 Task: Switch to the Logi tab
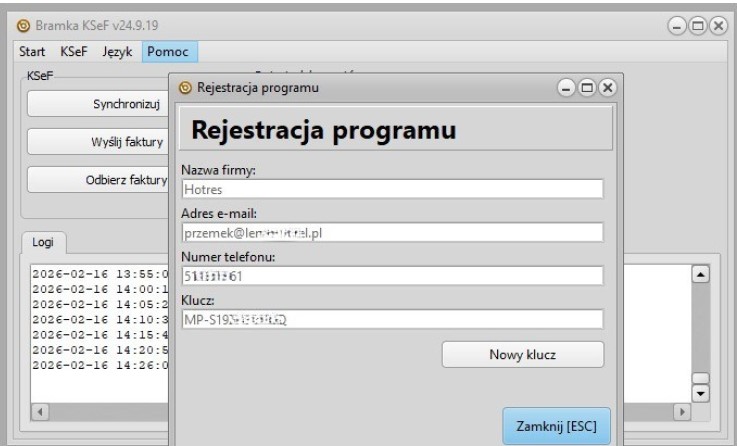pos(44,241)
